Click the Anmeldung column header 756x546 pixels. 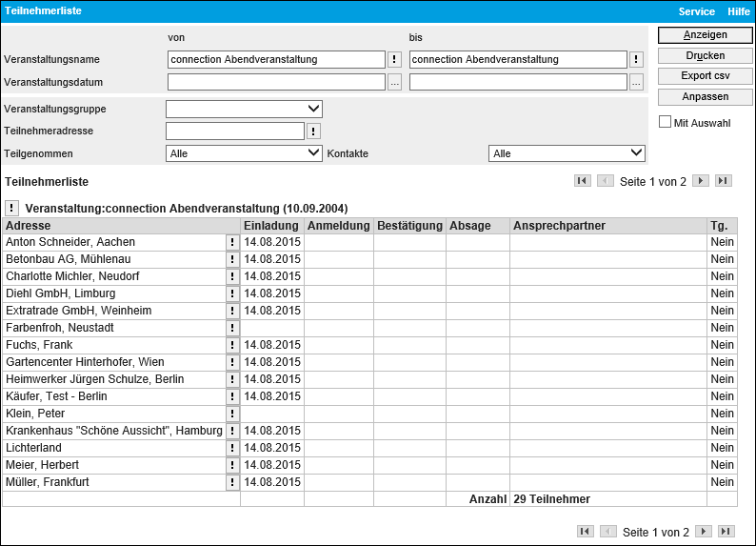[x=338, y=226]
